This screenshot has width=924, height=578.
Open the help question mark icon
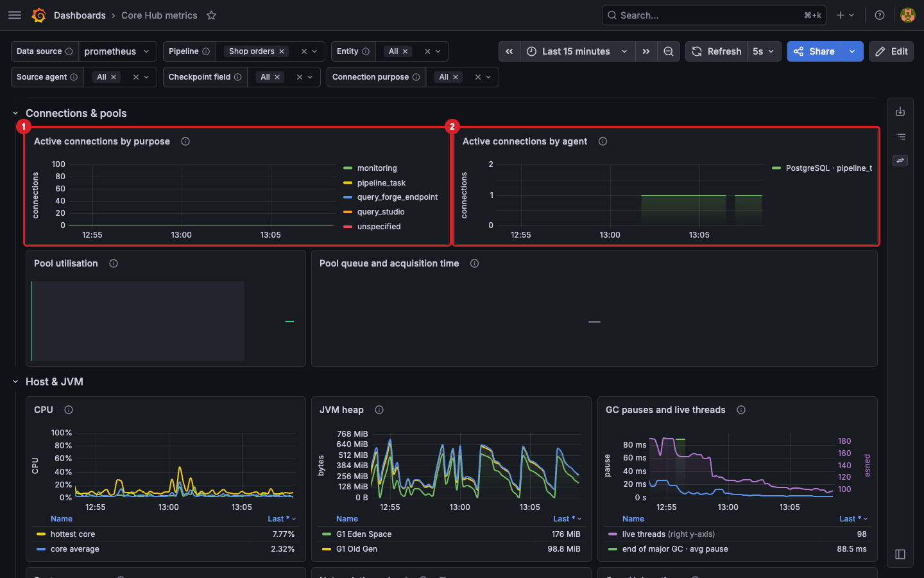point(880,15)
